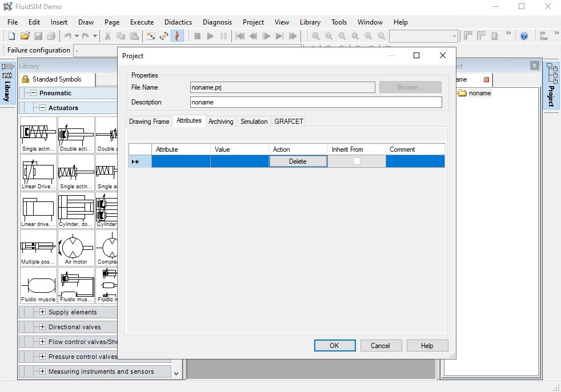Open the Undo history dropdown arrow

77,36
